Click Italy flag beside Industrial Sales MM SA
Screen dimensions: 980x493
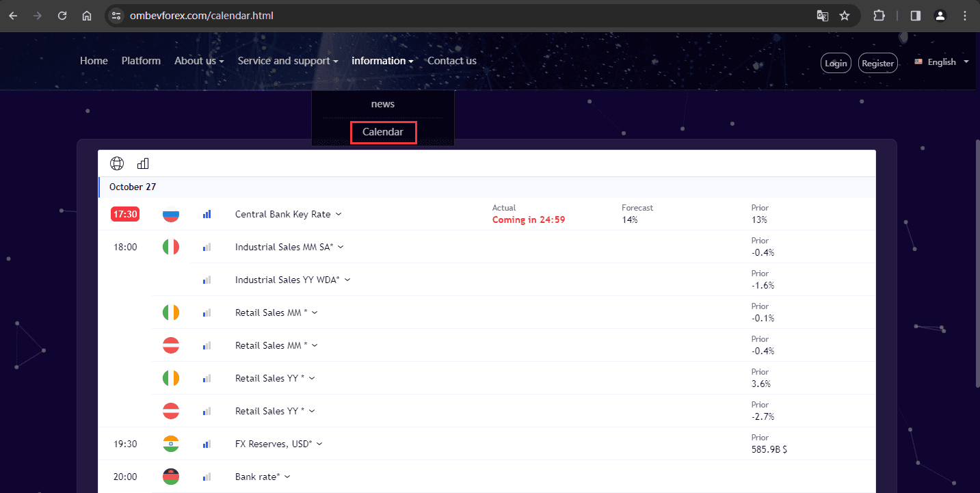tap(171, 247)
